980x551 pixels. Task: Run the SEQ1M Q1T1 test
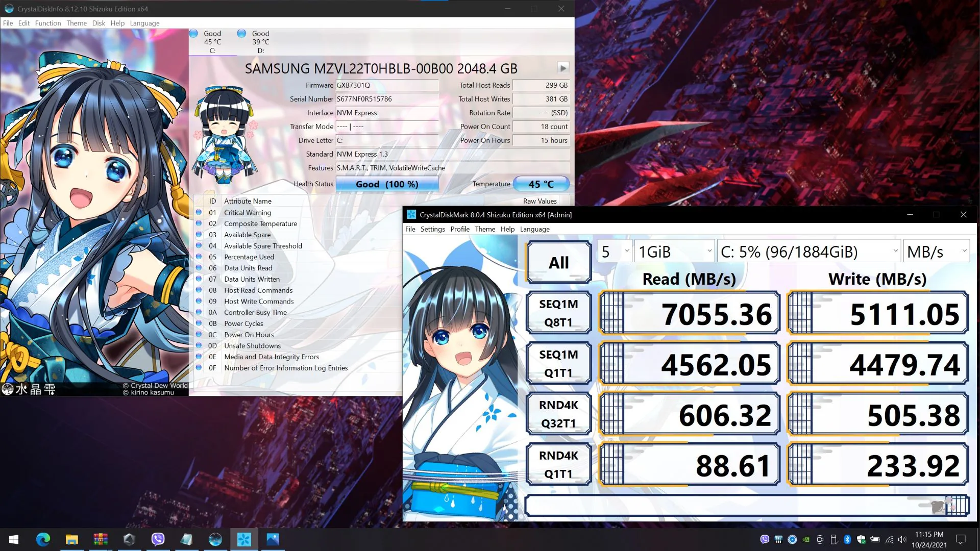pyautogui.click(x=558, y=363)
